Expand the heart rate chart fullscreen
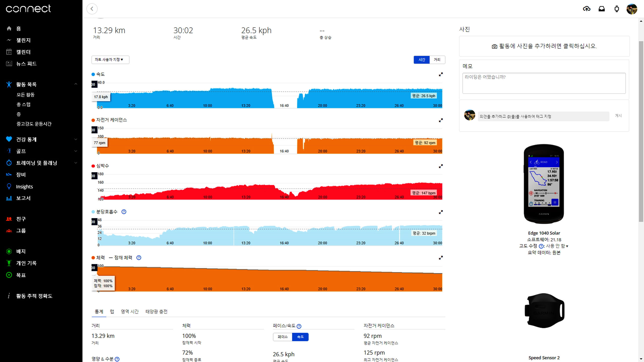 click(441, 166)
